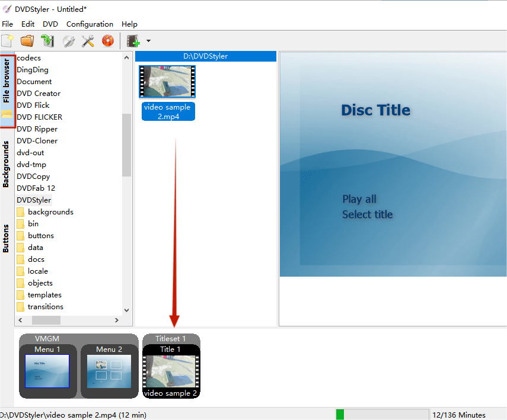The image size is (507, 420).
Task: Open the File menu
Action: [x=7, y=24]
